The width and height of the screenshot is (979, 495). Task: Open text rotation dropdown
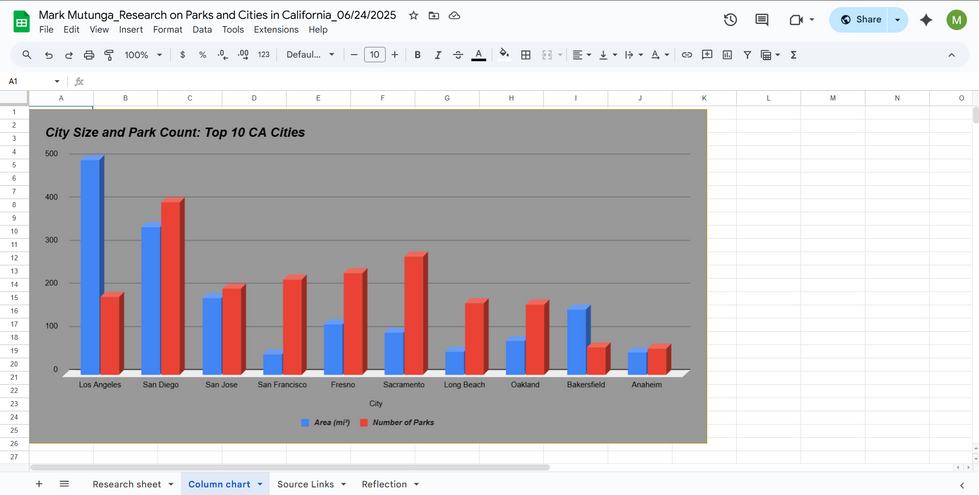(660, 55)
